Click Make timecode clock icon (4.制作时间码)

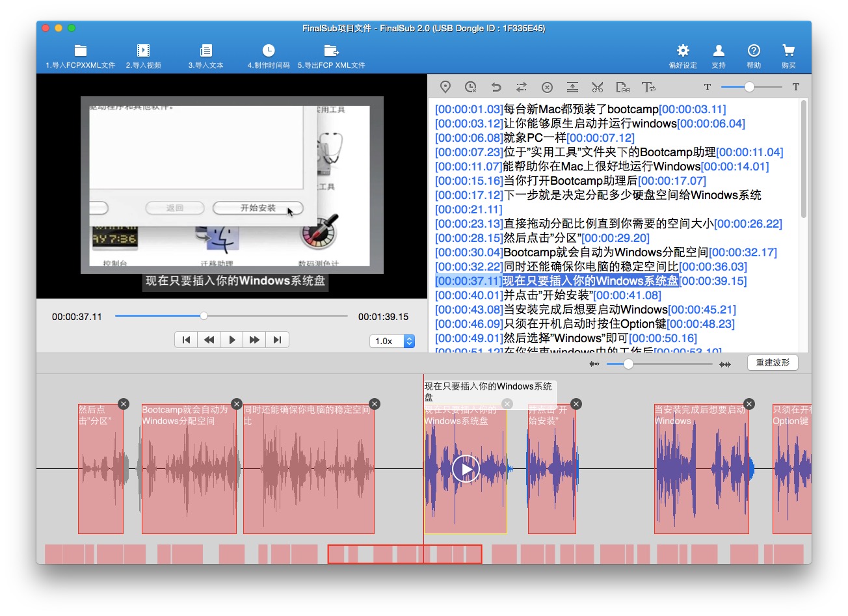(269, 50)
